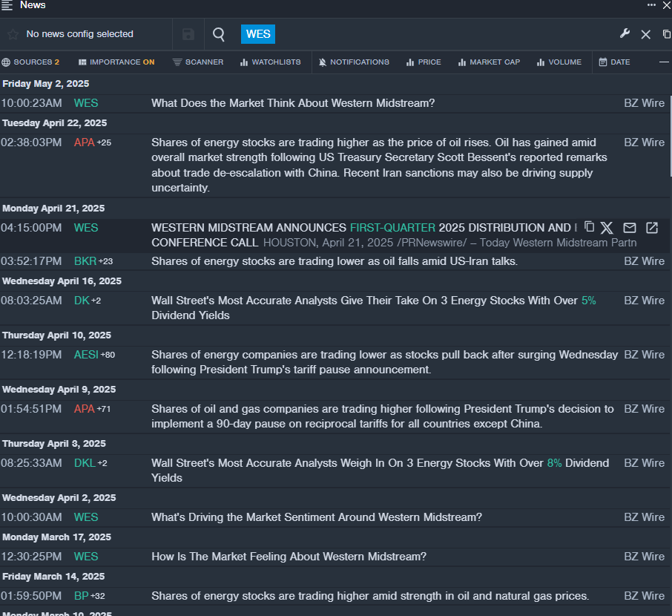The height and width of the screenshot is (616, 672).
Task: Click the BP ticker symbol
Action: click(81, 596)
